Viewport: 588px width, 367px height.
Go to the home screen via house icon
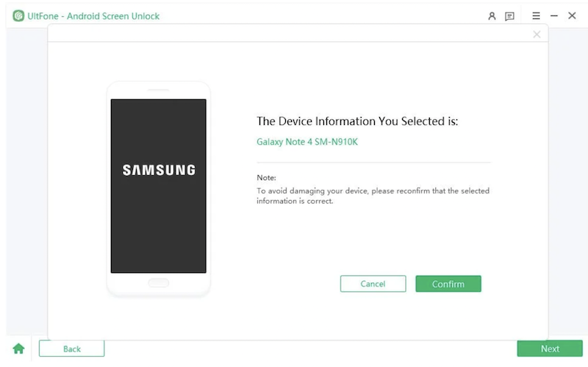click(x=18, y=349)
